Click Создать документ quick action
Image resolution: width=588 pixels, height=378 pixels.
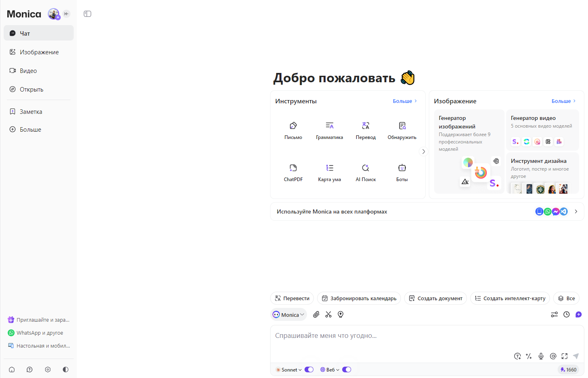coord(436,298)
